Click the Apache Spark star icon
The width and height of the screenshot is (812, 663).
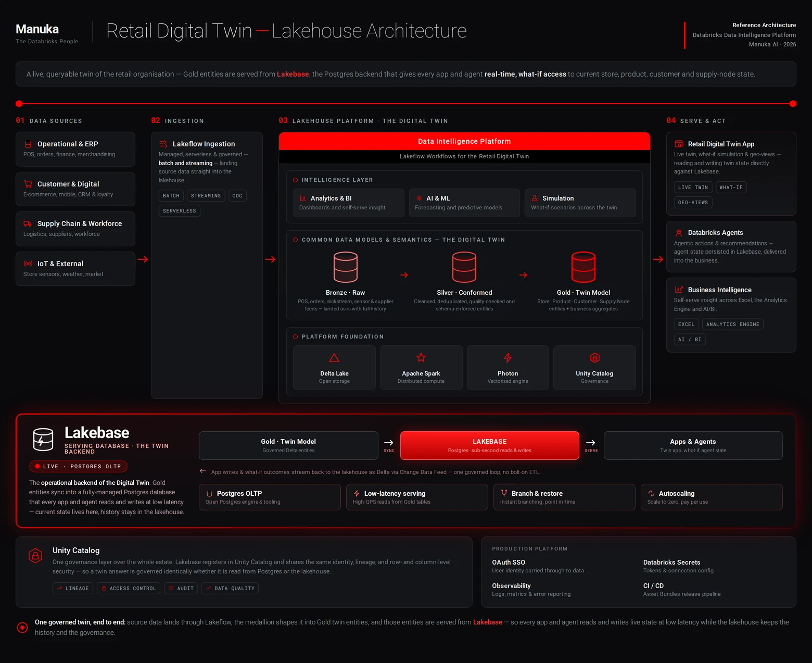tap(421, 357)
